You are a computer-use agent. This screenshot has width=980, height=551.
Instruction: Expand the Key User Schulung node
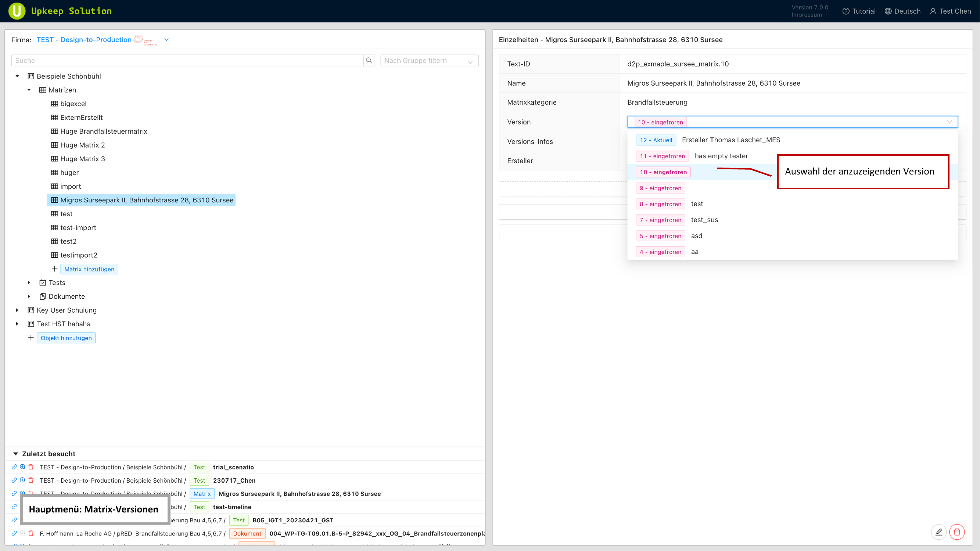coord(17,310)
